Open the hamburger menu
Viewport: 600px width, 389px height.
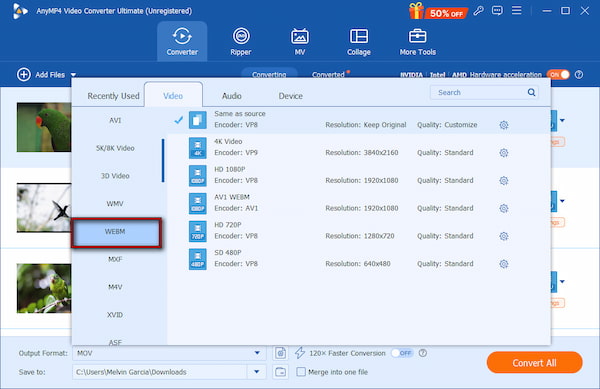click(517, 10)
